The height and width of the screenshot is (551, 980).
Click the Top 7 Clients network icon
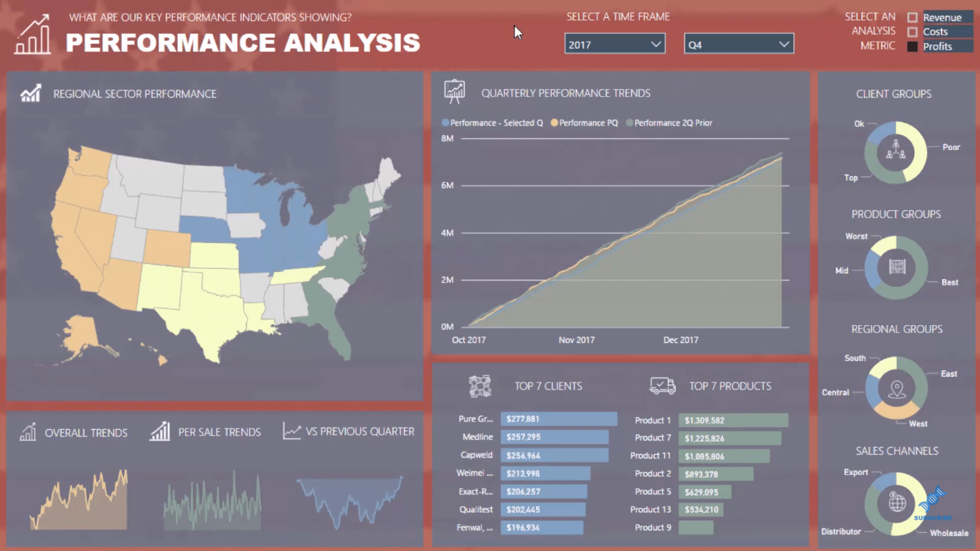(480, 386)
